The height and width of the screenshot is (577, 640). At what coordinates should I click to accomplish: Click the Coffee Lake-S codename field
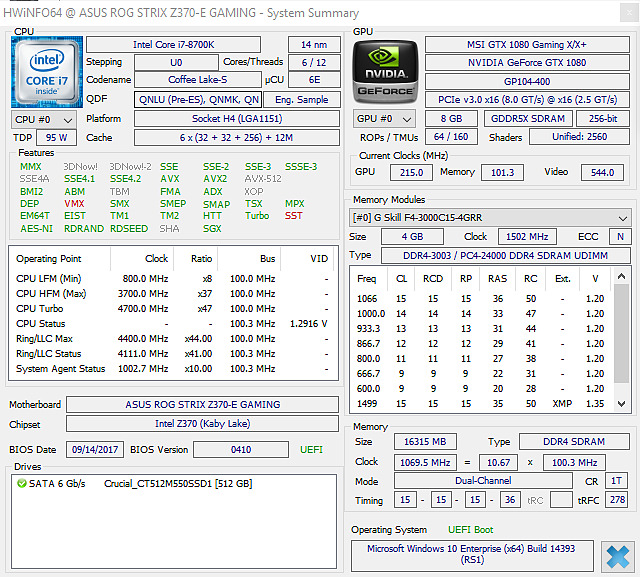pyautogui.click(x=198, y=80)
